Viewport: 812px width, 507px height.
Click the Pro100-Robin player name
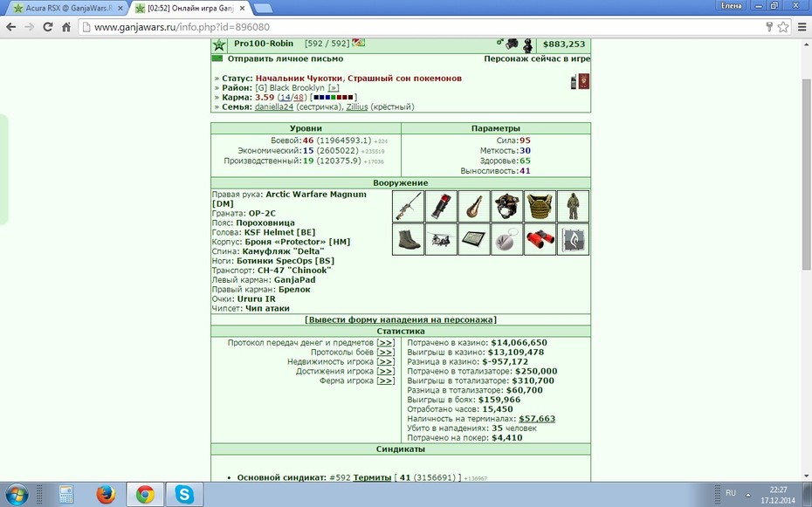coord(264,44)
